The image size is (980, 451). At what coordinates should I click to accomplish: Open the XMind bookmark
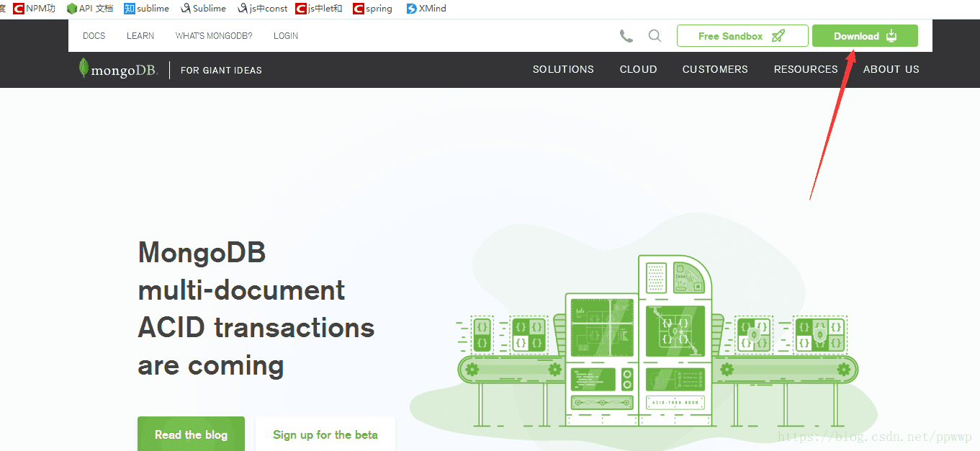[x=426, y=9]
